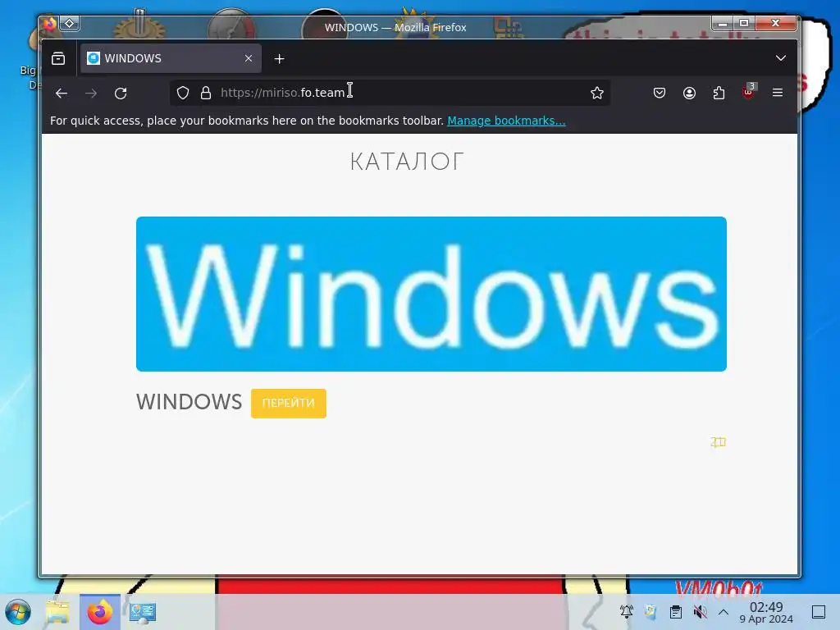Open the extensions puzzle icon
This screenshot has height=630, width=840.
click(x=719, y=93)
